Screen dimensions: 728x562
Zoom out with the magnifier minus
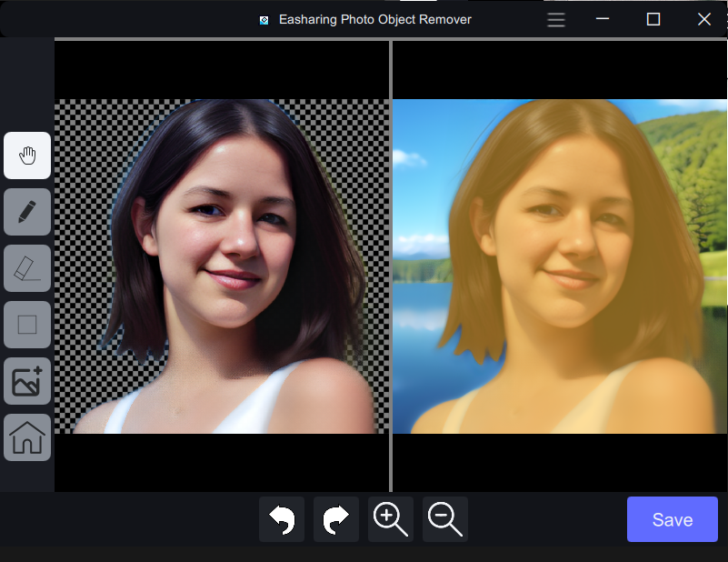[x=445, y=519]
